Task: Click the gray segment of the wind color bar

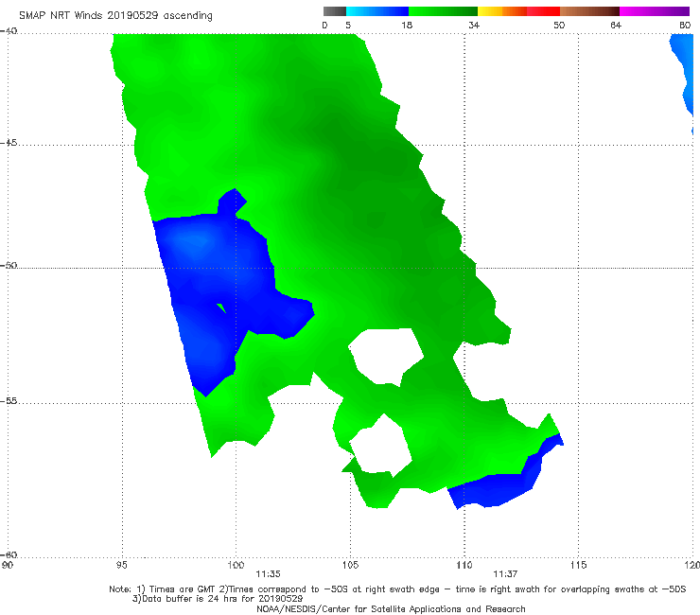Action: 335,11
